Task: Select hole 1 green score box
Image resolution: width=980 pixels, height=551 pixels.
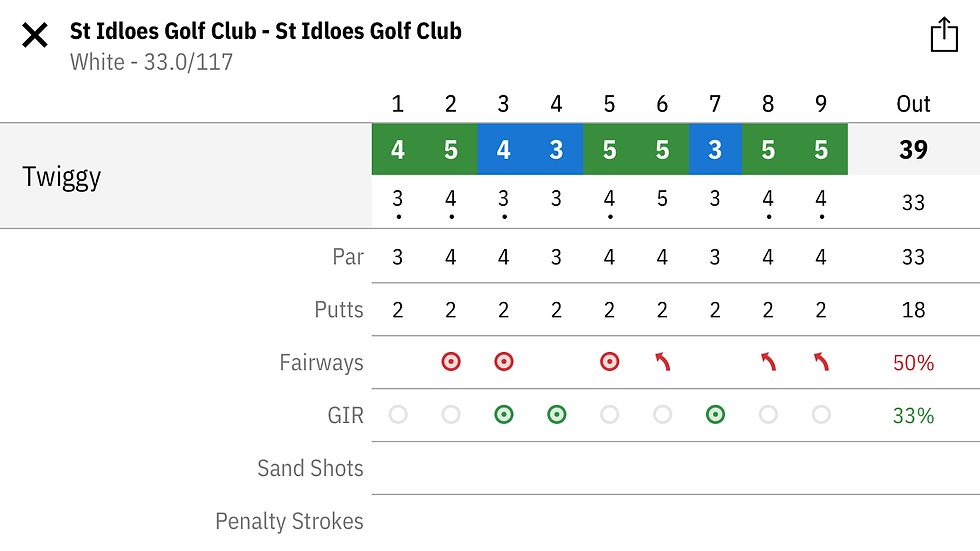Action: coord(398,150)
